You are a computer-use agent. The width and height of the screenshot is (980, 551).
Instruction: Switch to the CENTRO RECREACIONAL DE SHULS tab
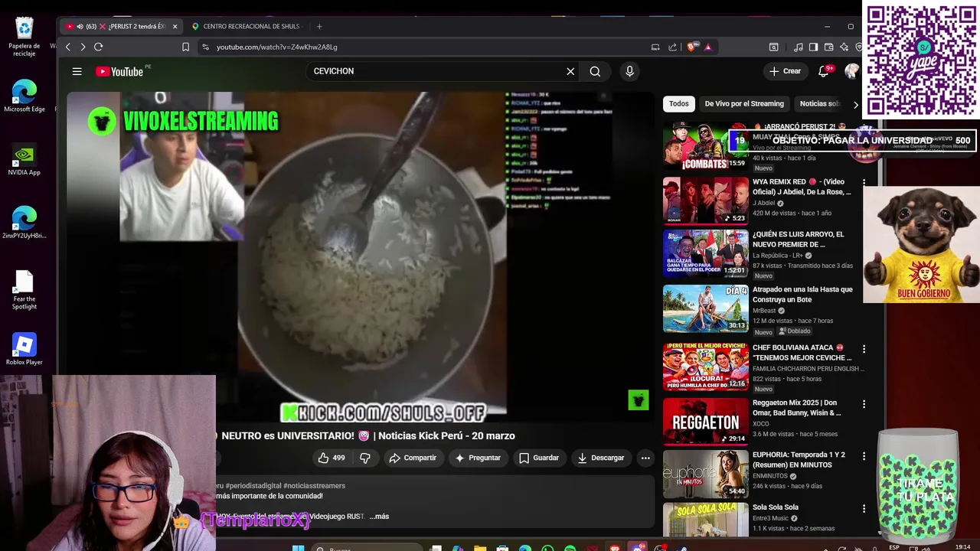(247, 26)
